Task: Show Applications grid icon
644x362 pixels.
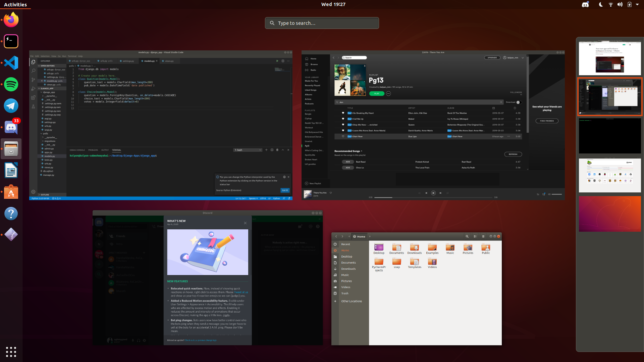Action: tap(11, 352)
